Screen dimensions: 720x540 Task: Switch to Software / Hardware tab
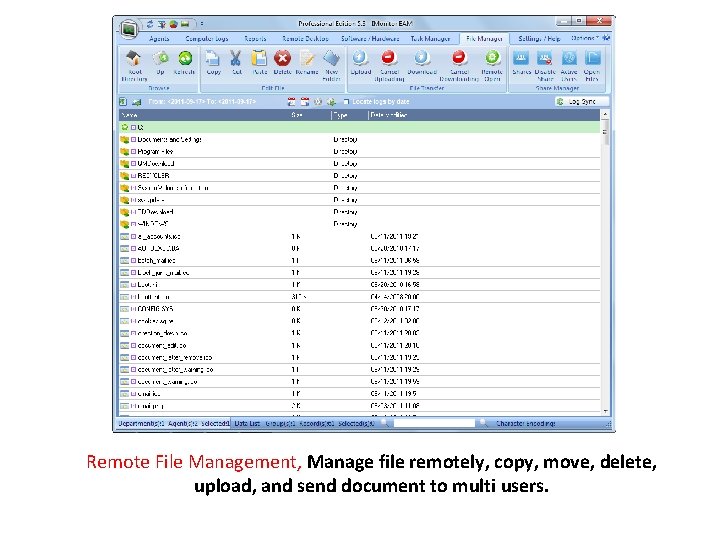click(370, 39)
